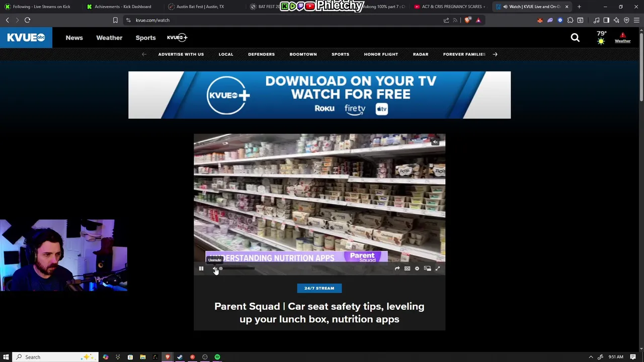Go forward with the browser forward arrow
The width and height of the screenshot is (644, 362).
tap(17, 20)
